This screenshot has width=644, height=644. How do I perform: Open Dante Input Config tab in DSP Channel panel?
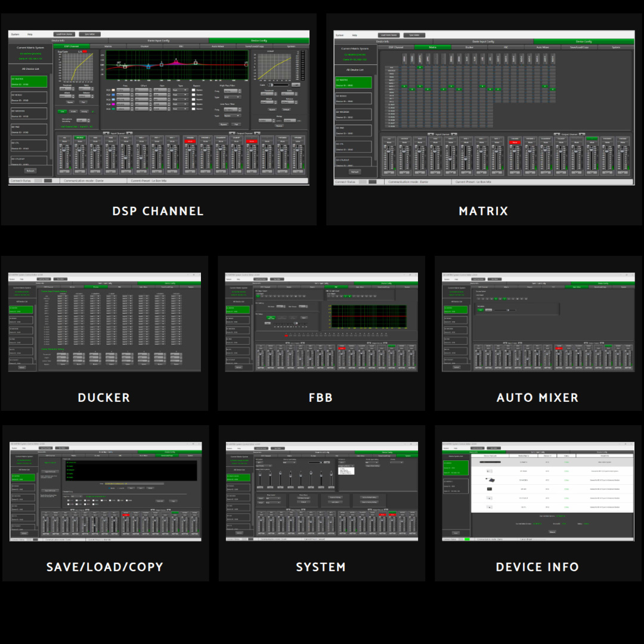[159, 41]
